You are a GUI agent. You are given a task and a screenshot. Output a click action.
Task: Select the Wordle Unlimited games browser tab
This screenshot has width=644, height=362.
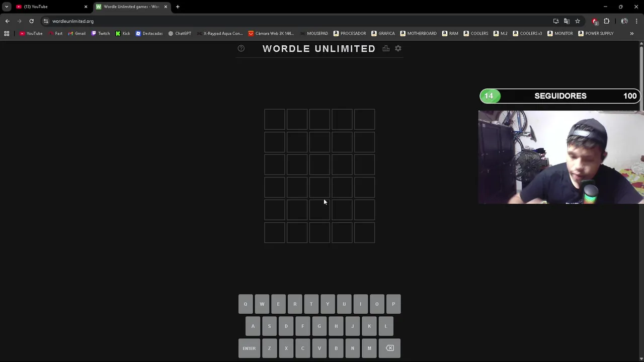click(x=131, y=7)
